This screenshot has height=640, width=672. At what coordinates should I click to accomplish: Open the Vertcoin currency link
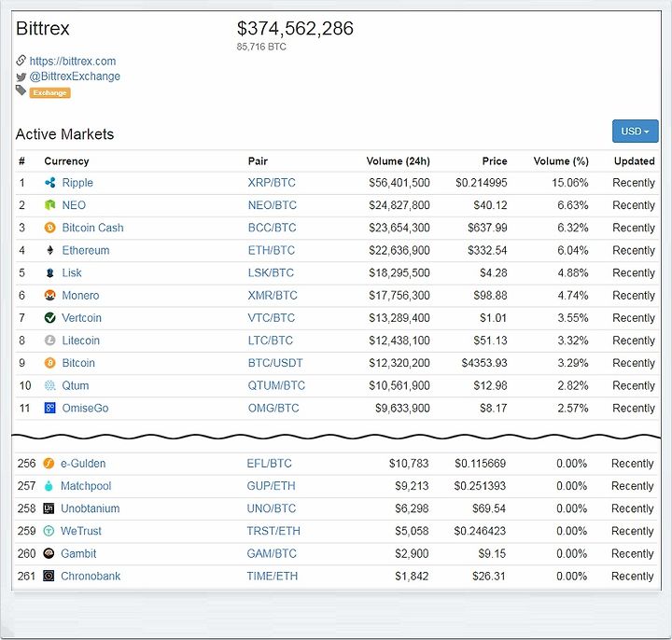pyautogui.click(x=81, y=318)
